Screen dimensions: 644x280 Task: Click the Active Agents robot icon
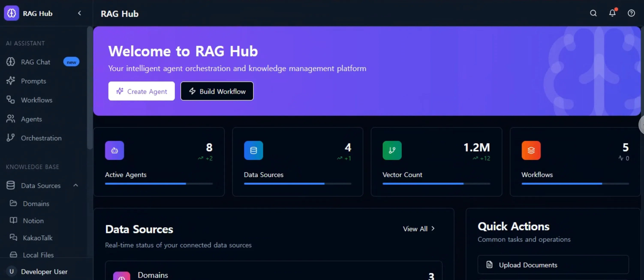(x=114, y=150)
